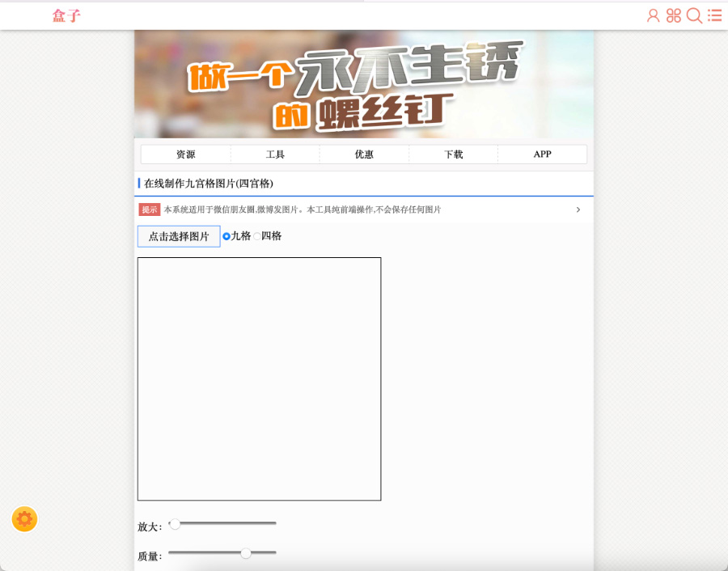This screenshot has height=571, width=728.
Task: Go to the 优惠 navigation tab
Action: (x=364, y=154)
